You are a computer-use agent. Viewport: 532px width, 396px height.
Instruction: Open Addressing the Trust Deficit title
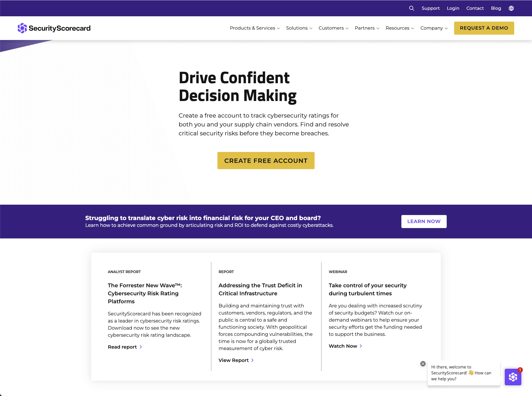[260, 289]
